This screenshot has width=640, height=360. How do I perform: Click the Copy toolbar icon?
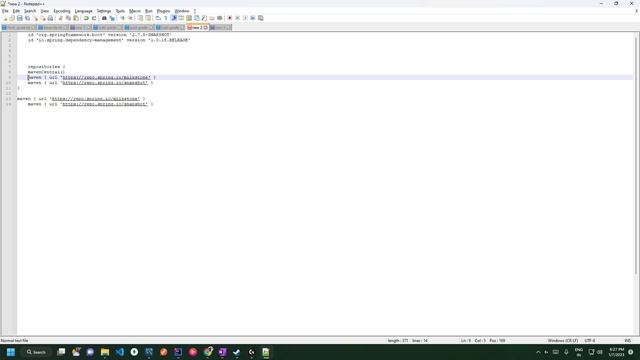tap(68, 18)
